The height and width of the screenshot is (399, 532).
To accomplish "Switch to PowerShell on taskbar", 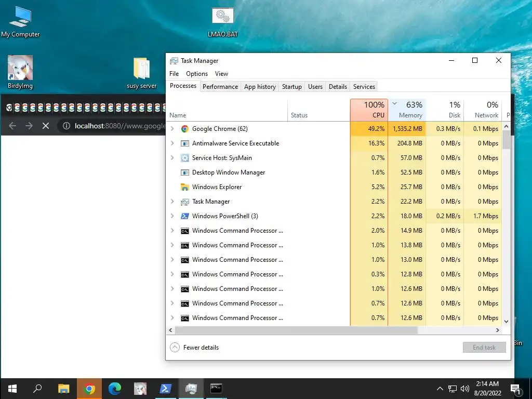I will coord(166,389).
